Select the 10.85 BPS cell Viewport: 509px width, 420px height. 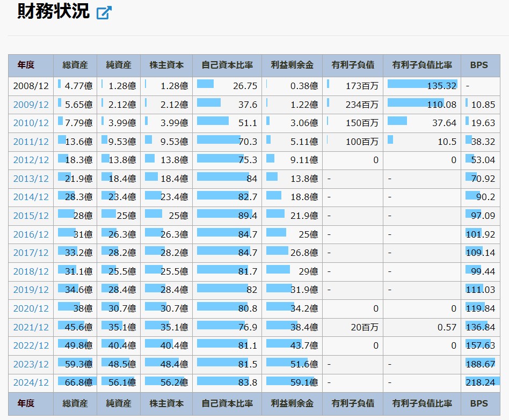pos(481,105)
